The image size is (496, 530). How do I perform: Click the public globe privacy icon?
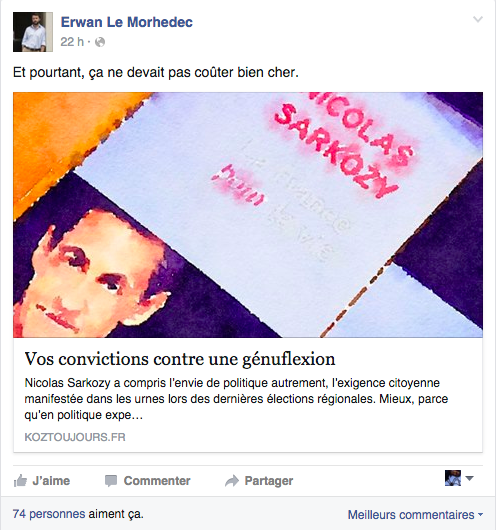click(100, 42)
